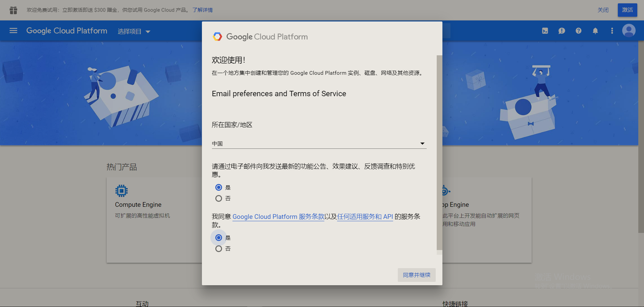Select 否 to decline terms of service

(x=219, y=249)
